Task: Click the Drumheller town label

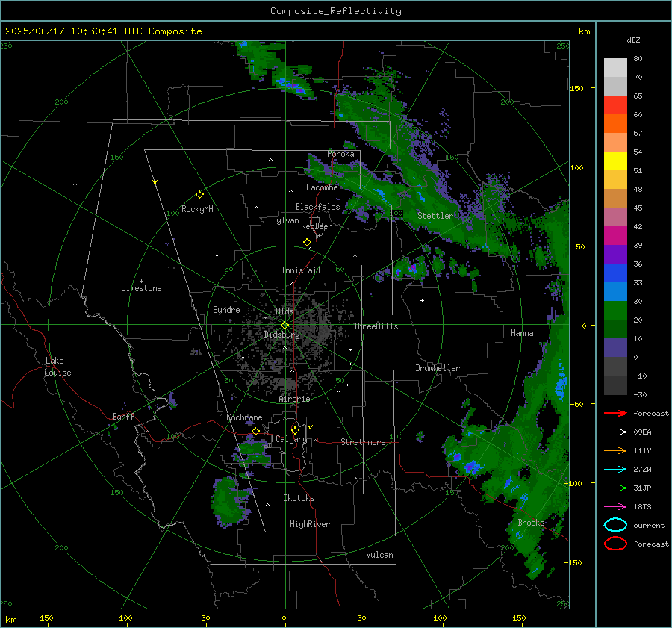Action: click(x=438, y=368)
